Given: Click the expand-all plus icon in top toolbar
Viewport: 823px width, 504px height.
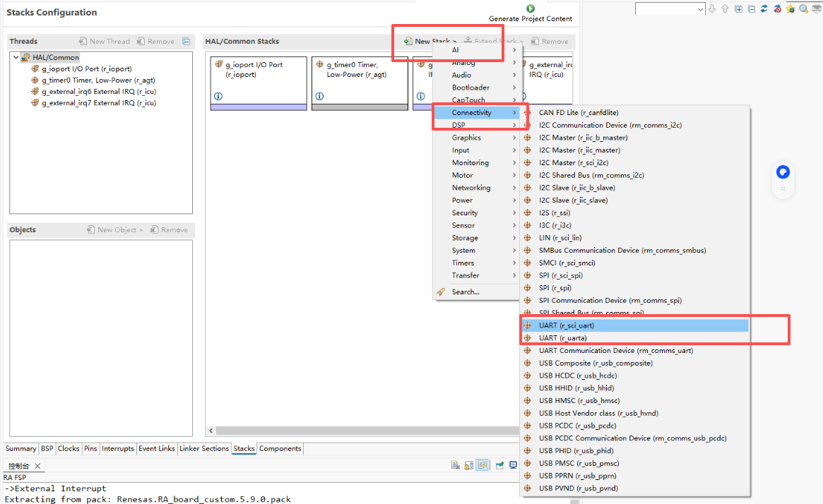Looking at the screenshot, I should (738, 8).
